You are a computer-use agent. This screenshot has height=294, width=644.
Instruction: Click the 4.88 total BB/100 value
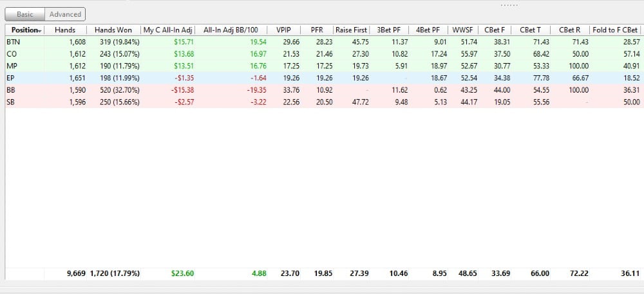260,273
